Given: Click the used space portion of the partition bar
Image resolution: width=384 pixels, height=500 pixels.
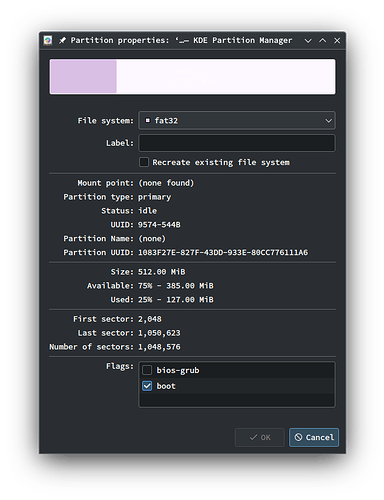Looking at the screenshot, I should click(83, 77).
